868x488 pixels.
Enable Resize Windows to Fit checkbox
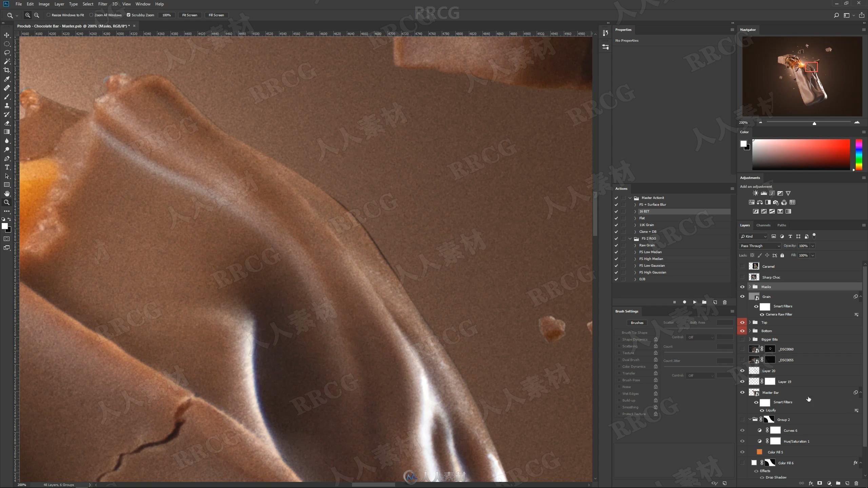48,15
